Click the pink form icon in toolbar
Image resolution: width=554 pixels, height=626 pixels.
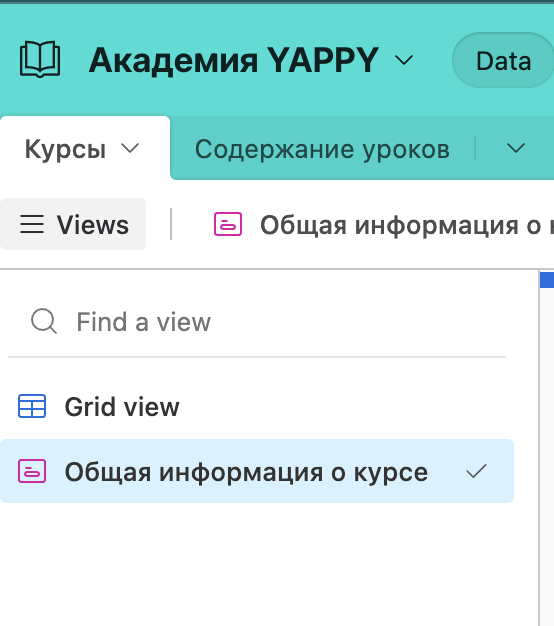228,224
